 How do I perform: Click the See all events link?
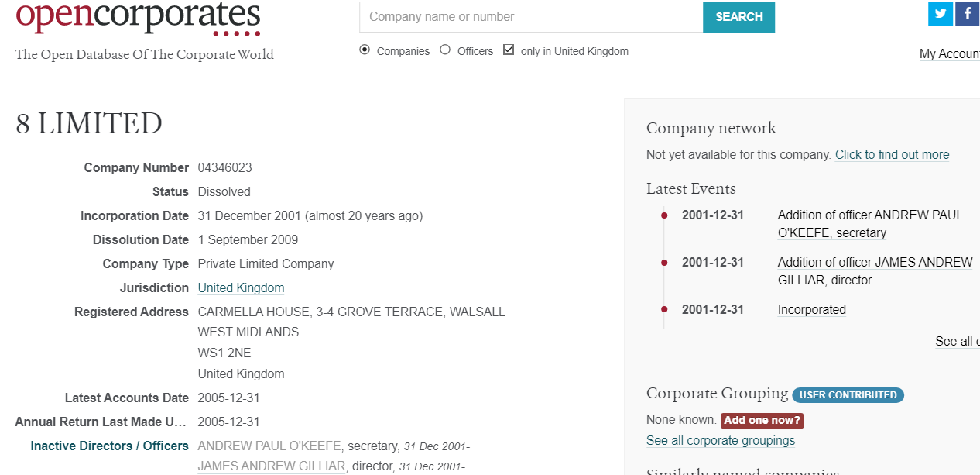[958, 342]
